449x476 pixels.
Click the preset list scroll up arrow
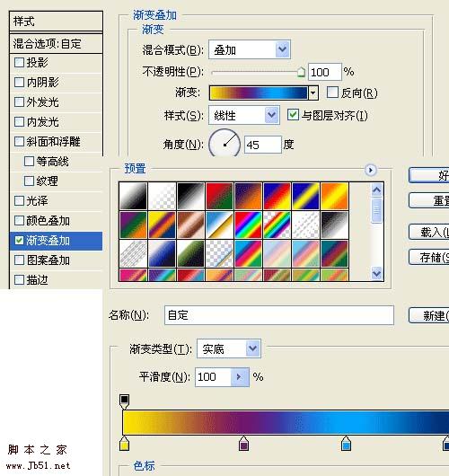pos(376,190)
